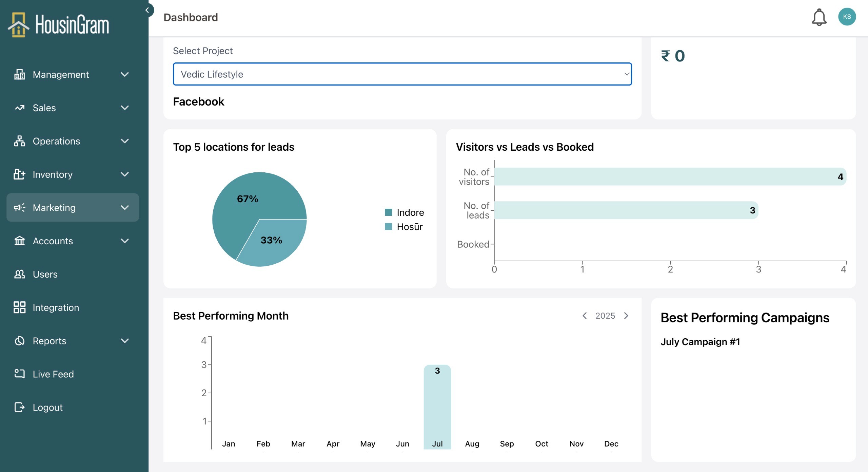
Task: Open the Vedic Lifestyle project dropdown
Action: point(402,74)
